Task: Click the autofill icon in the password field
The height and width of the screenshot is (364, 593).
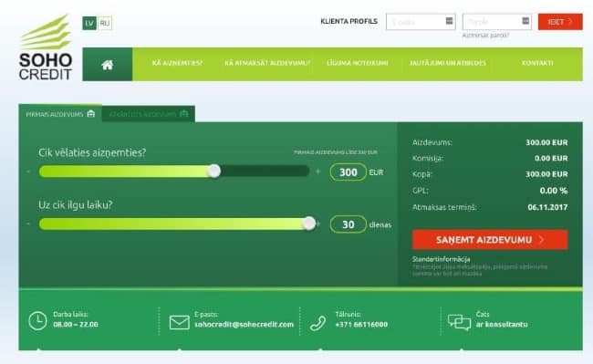Action: click(x=525, y=21)
